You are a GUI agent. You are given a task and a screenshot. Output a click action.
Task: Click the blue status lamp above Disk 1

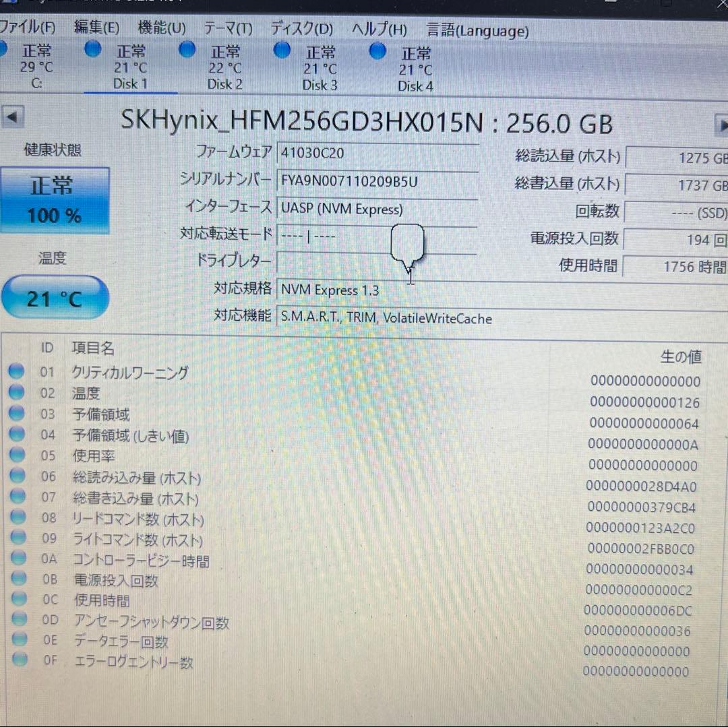92,49
